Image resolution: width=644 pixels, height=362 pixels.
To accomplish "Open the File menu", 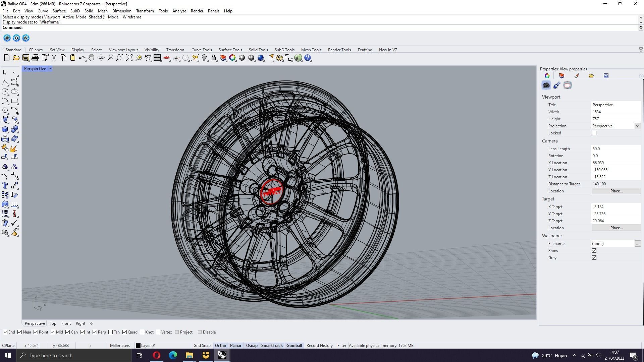I will pyautogui.click(x=5, y=11).
